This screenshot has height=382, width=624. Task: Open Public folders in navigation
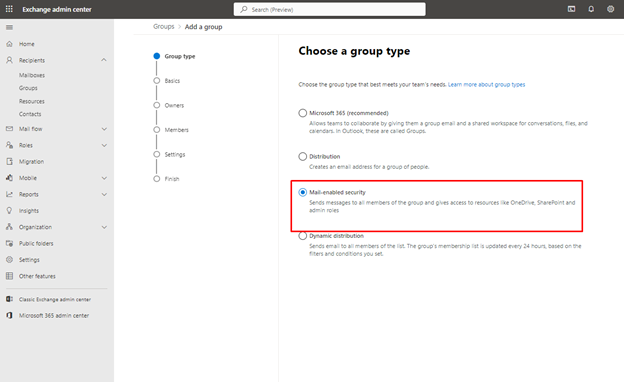pos(36,243)
